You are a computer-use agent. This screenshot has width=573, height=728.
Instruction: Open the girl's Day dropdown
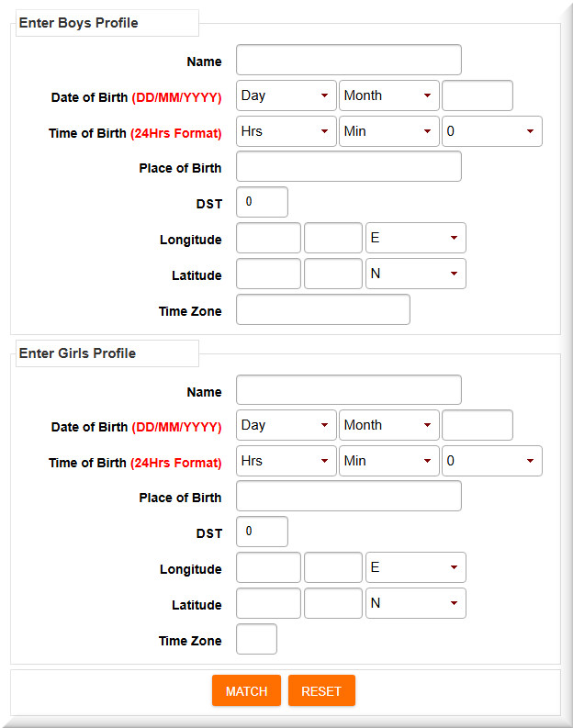click(286, 425)
